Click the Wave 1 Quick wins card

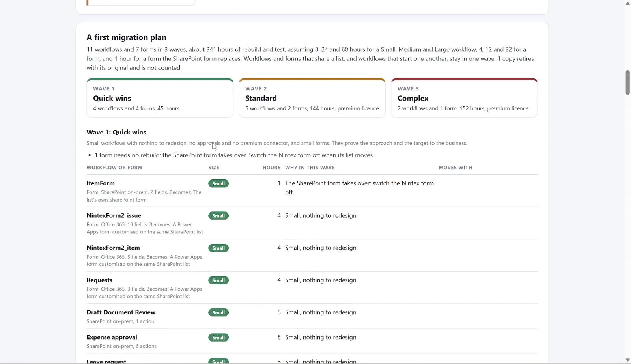tap(160, 98)
